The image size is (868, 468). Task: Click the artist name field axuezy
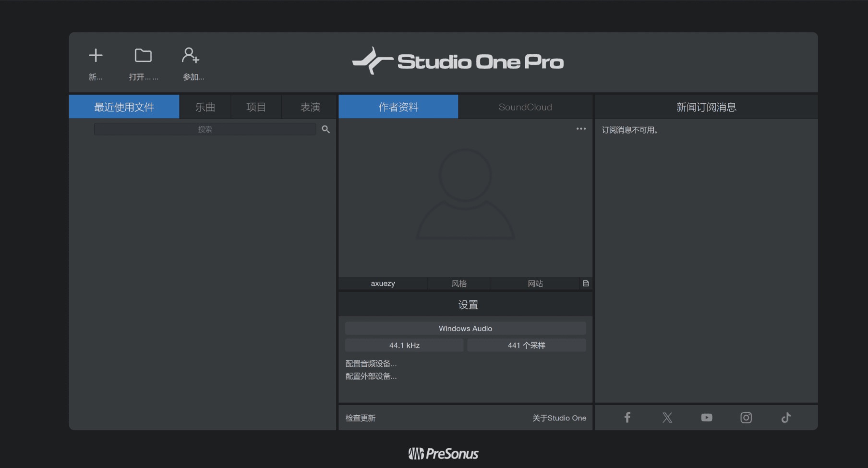point(383,283)
